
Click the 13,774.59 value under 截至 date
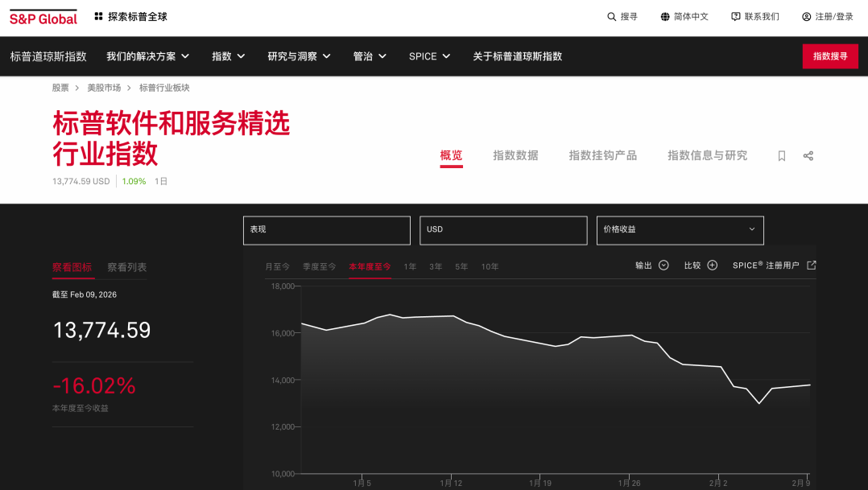click(x=101, y=330)
